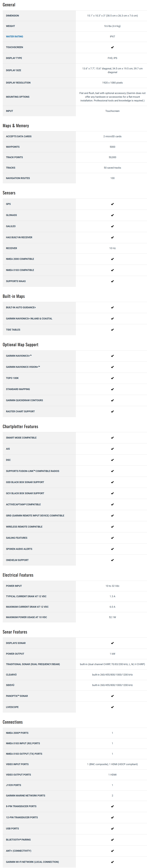
Task: Click the Power Input value text
Action: [112, 586]
